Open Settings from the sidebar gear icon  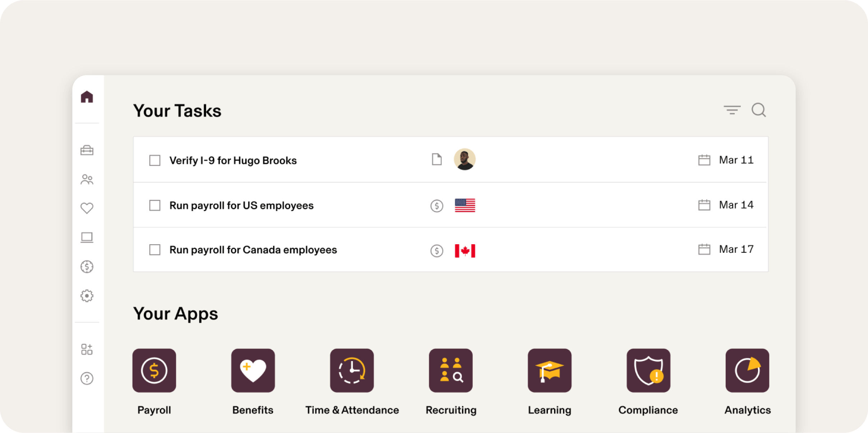click(x=87, y=296)
